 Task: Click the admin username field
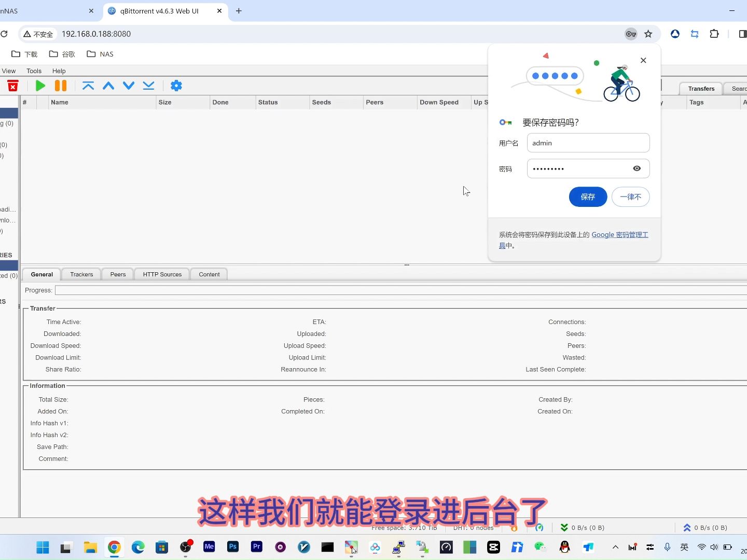tap(588, 143)
